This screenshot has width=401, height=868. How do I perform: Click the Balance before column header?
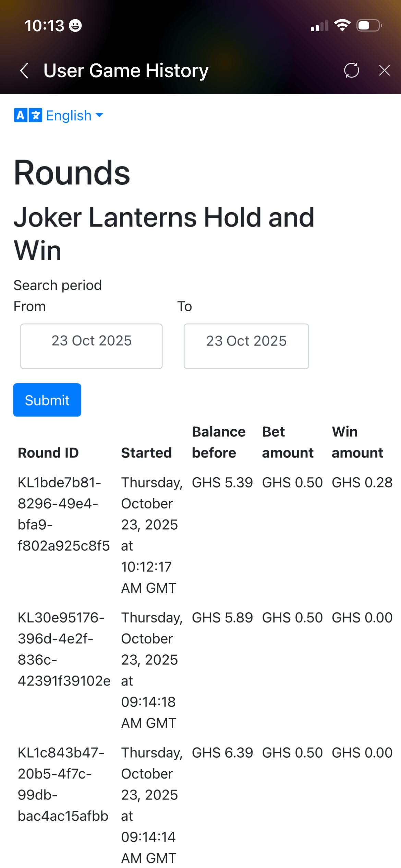point(218,442)
